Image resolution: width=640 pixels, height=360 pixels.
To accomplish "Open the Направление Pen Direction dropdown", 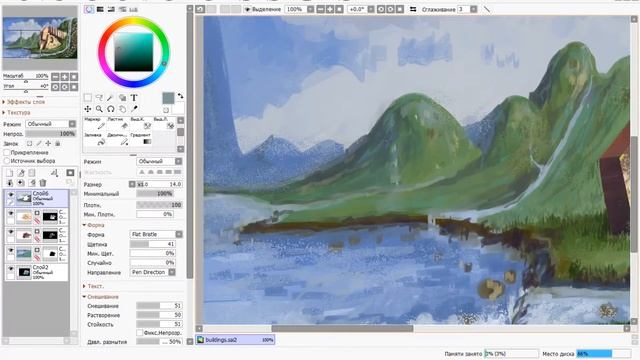I will point(153,272).
